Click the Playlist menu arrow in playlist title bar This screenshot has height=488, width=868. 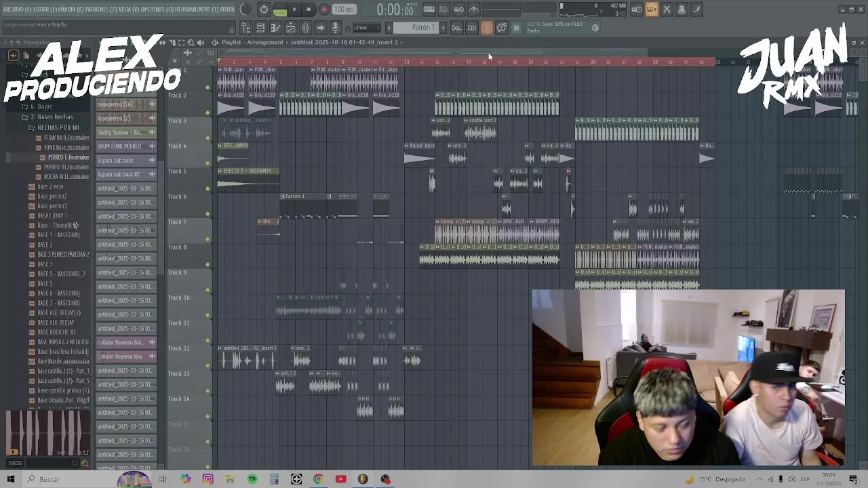[215, 42]
